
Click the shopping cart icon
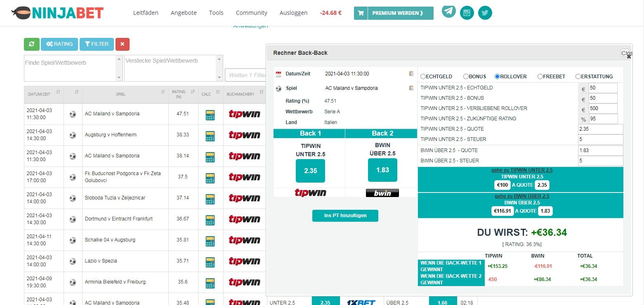(x=361, y=13)
